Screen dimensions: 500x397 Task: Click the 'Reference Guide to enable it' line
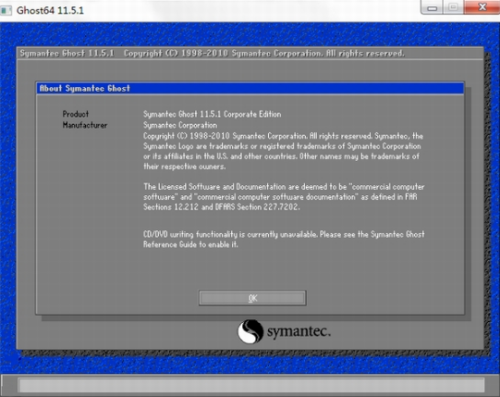(x=190, y=245)
